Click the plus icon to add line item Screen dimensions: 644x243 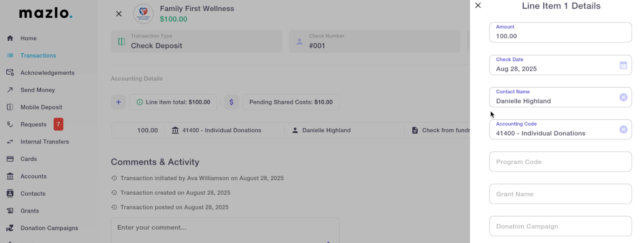118,102
